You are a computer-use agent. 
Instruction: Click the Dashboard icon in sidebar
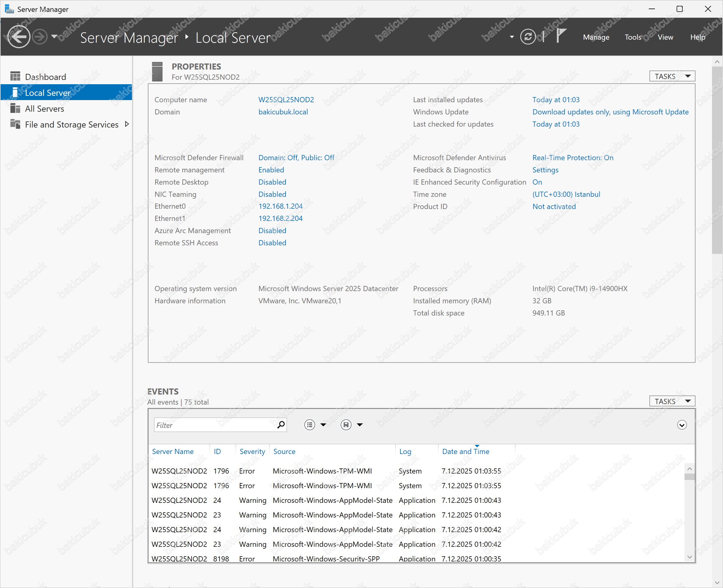(15, 77)
